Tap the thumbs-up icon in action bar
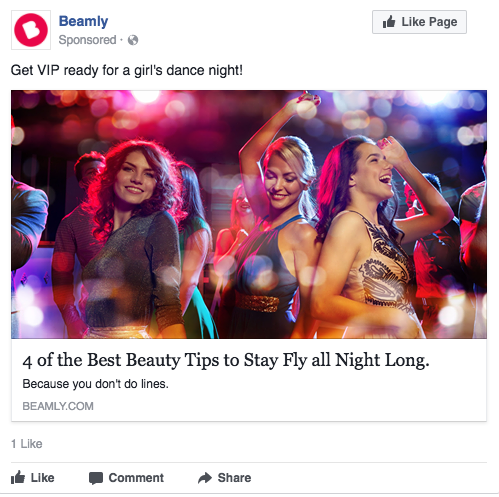499x497 pixels. tap(18, 477)
